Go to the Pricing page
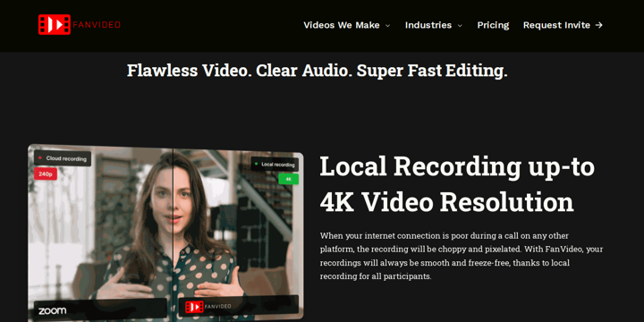644x322 pixels. coord(493,25)
